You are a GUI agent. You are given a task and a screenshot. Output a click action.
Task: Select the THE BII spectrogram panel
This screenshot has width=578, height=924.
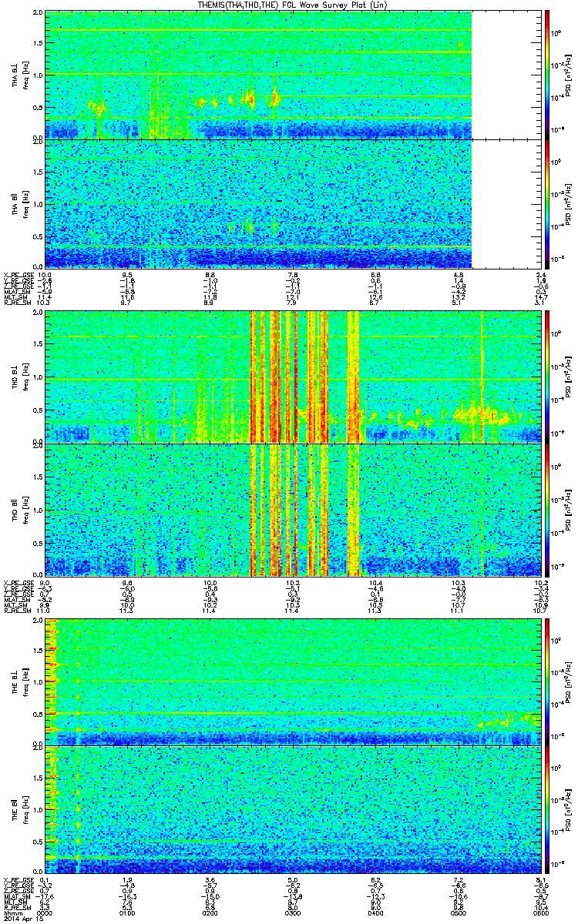coord(291,811)
